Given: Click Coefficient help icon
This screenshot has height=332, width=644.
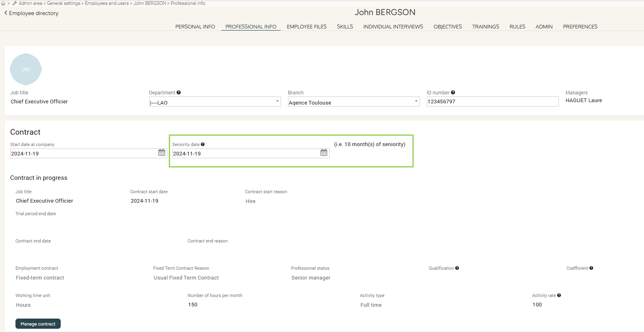Looking at the screenshot, I should pyautogui.click(x=591, y=268).
